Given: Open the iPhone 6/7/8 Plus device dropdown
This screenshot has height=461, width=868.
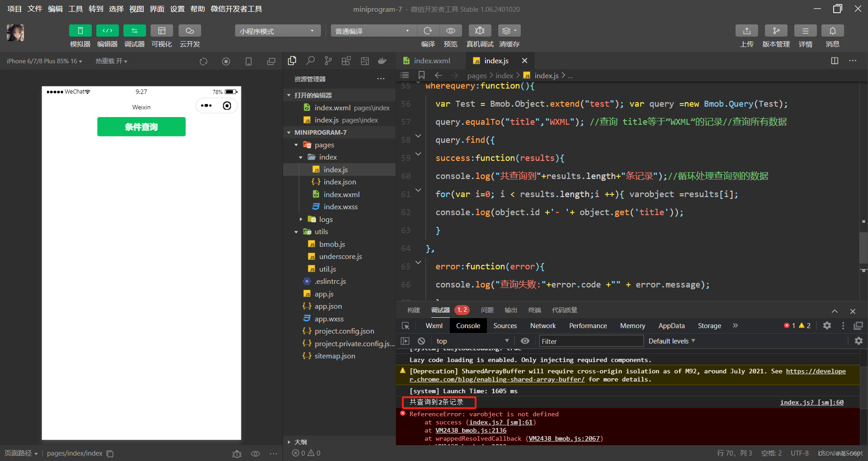Looking at the screenshot, I should (44, 61).
